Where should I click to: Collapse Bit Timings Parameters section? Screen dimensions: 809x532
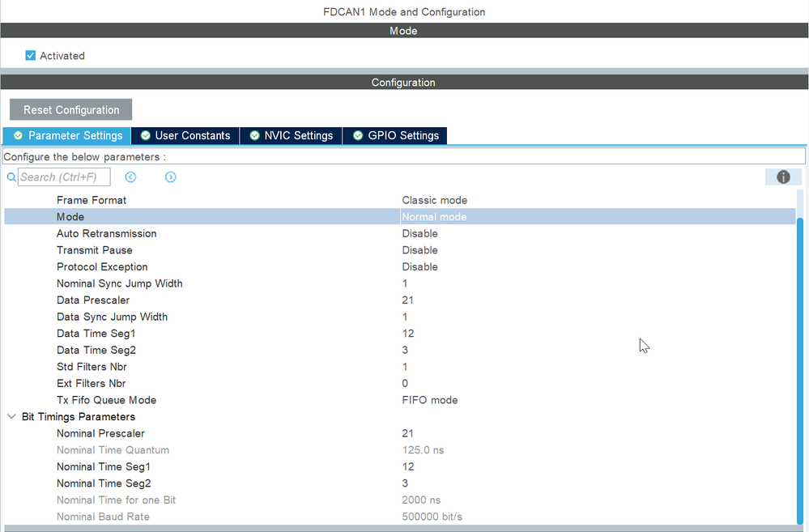[x=11, y=416]
